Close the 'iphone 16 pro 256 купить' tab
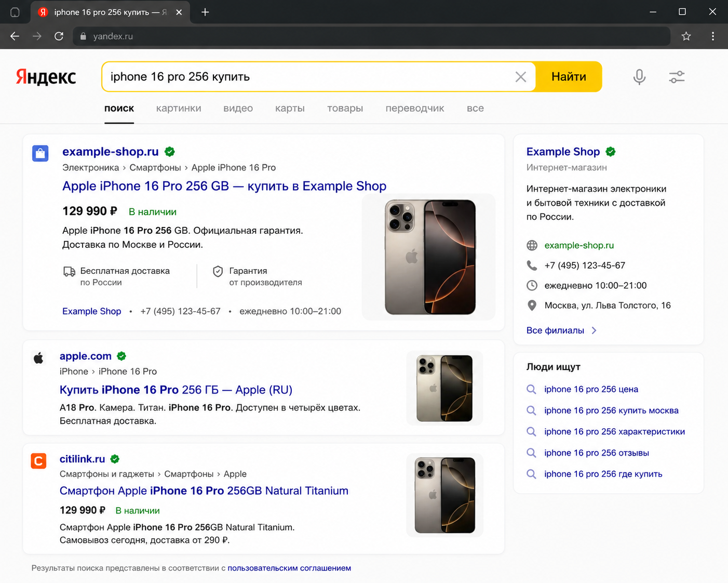 pos(179,12)
